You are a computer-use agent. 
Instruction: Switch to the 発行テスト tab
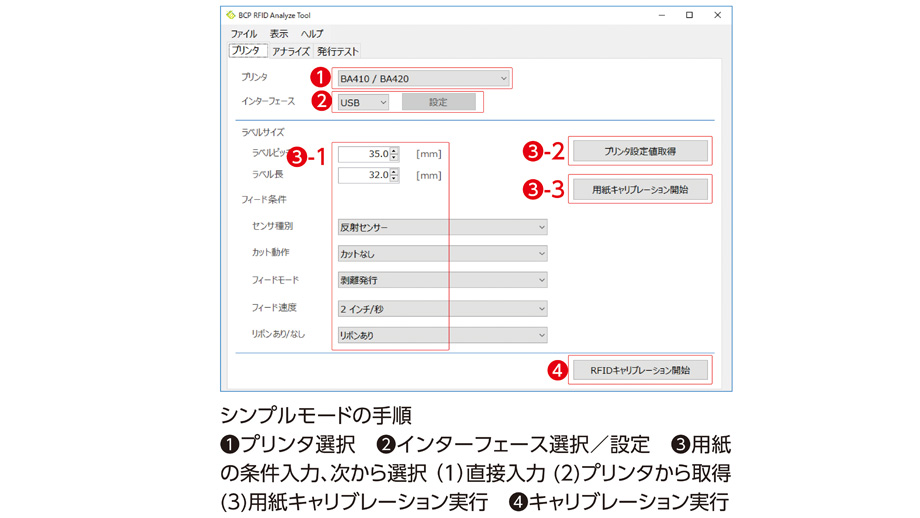pyautogui.click(x=337, y=51)
